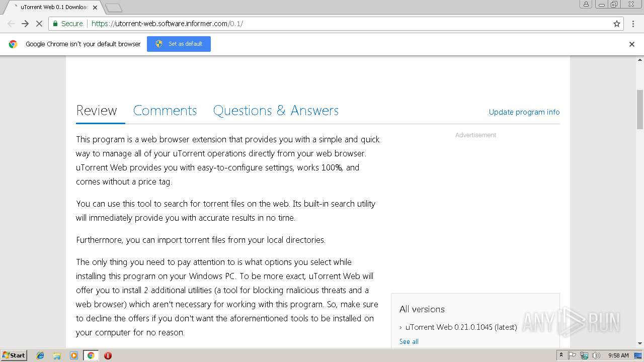Viewport: 644px width, 362px height.
Task: Click Set as default button
Action: [x=179, y=44]
